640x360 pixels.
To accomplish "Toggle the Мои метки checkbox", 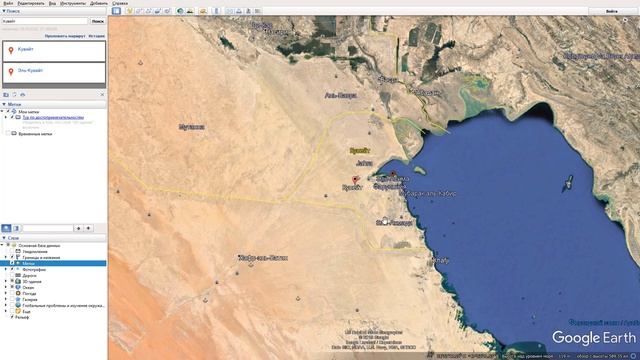I will (x=8, y=111).
